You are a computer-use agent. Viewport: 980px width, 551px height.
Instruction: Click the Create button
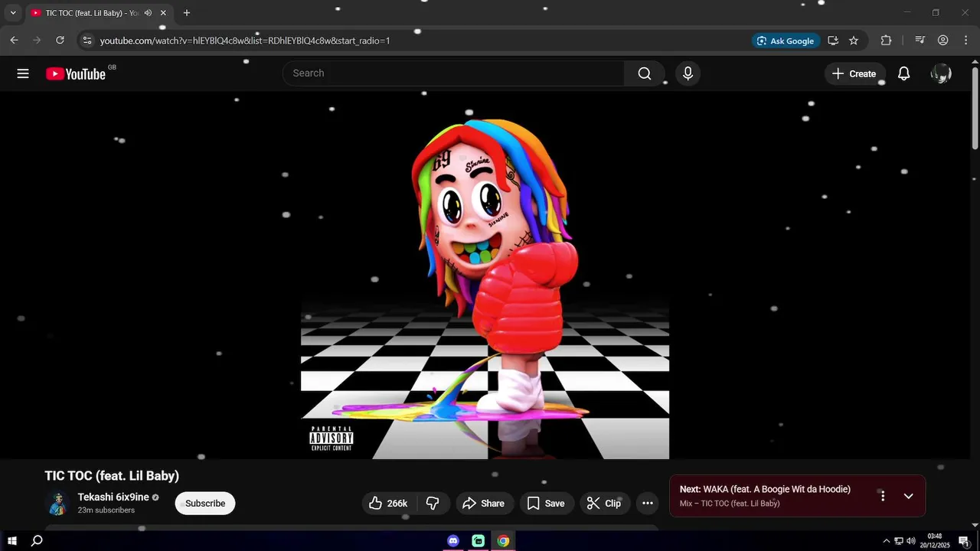854,73
